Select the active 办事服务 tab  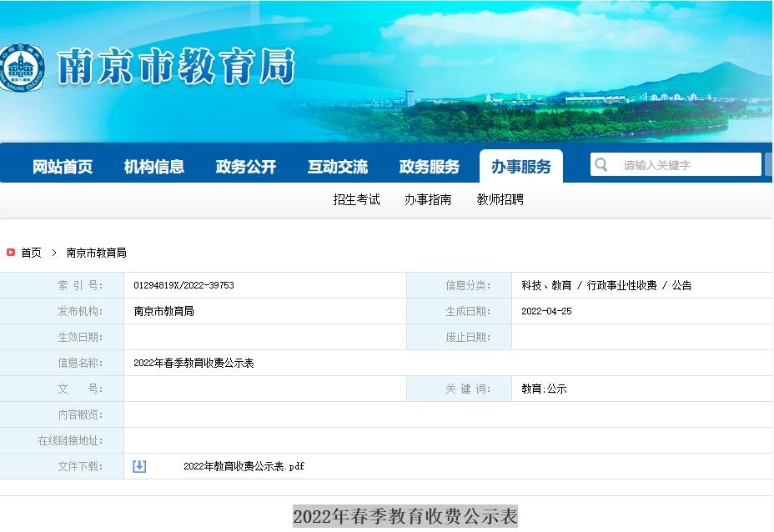(x=521, y=167)
